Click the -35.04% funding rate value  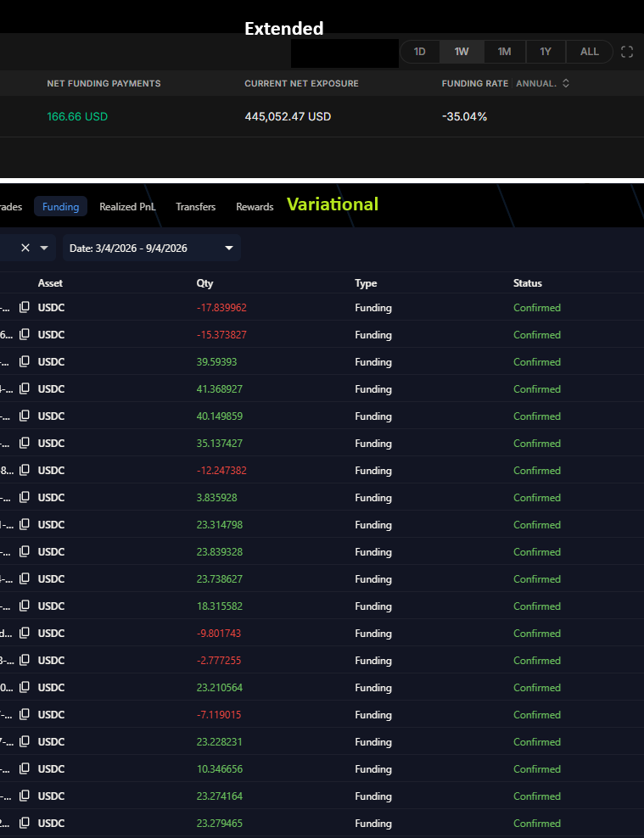pos(464,116)
